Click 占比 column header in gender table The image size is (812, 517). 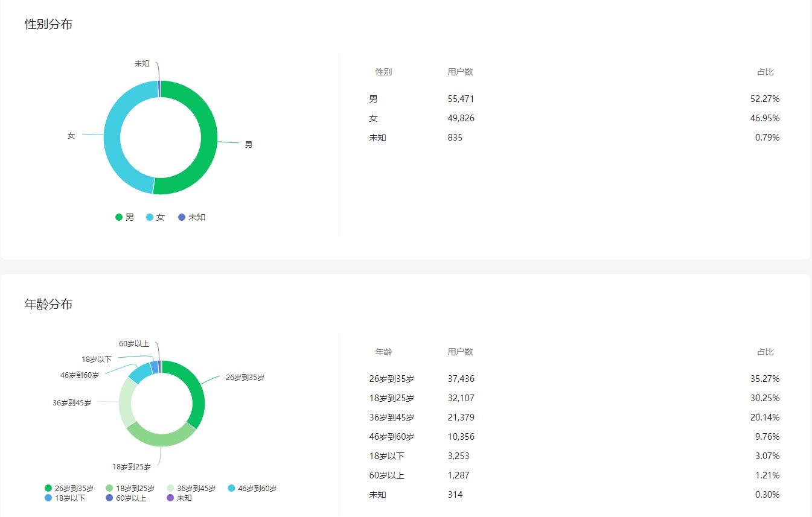[x=765, y=72]
